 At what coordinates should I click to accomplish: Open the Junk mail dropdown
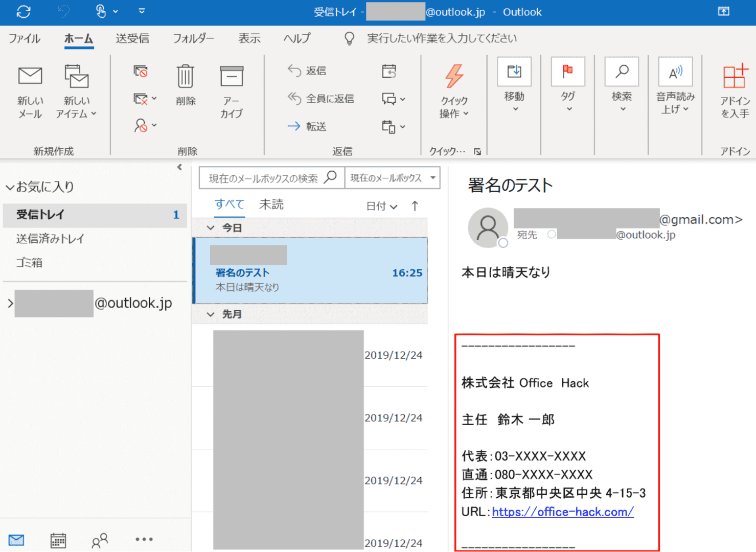pyautogui.click(x=145, y=126)
